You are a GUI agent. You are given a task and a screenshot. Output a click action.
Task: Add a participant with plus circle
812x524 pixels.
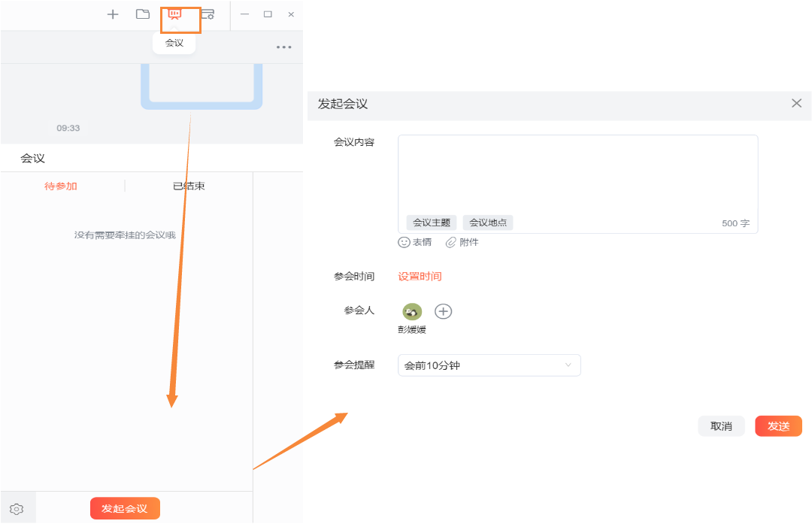point(444,311)
